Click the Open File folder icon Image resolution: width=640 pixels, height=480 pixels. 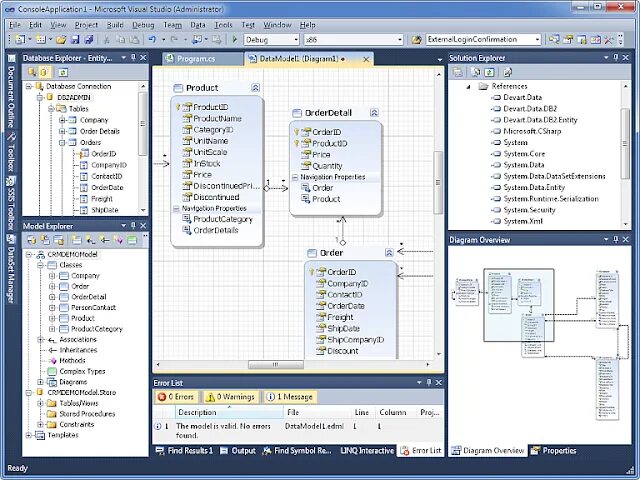coord(61,40)
